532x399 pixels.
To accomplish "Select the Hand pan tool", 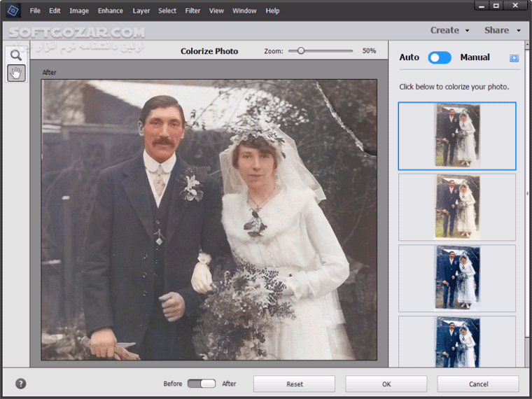I will coord(16,73).
